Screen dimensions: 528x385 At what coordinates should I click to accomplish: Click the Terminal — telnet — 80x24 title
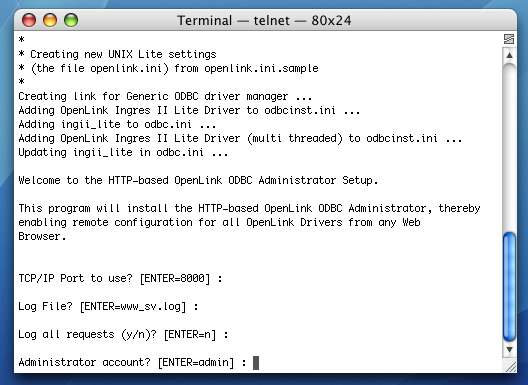264,20
